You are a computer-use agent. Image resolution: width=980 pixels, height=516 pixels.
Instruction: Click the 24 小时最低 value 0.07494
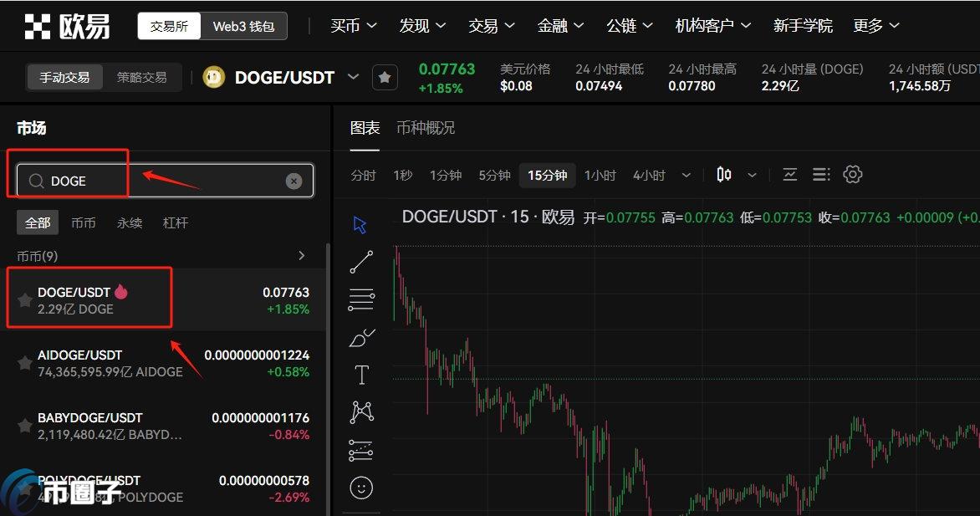click(599, 85)
